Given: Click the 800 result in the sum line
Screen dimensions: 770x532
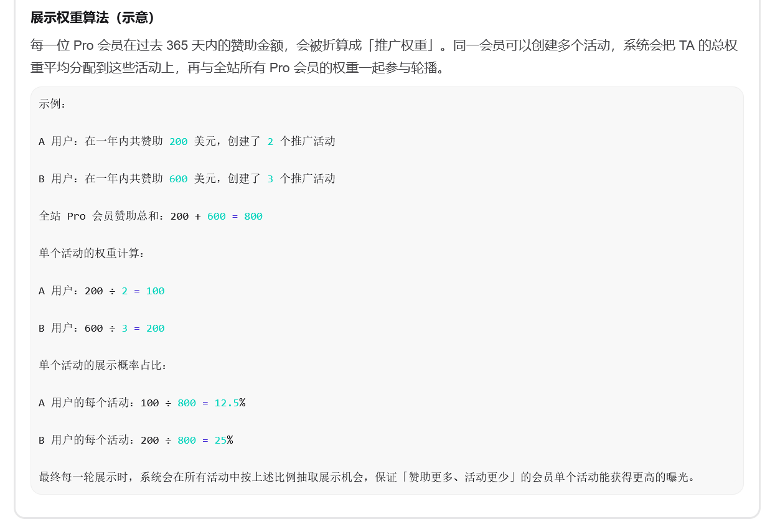Looking at the screenshot, I should (x=253, y=216).
